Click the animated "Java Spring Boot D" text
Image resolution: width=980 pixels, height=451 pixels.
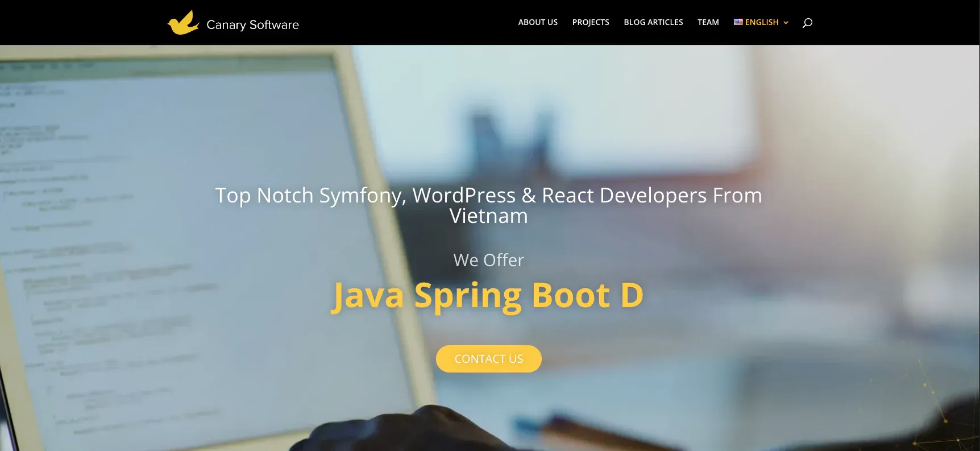488,296
